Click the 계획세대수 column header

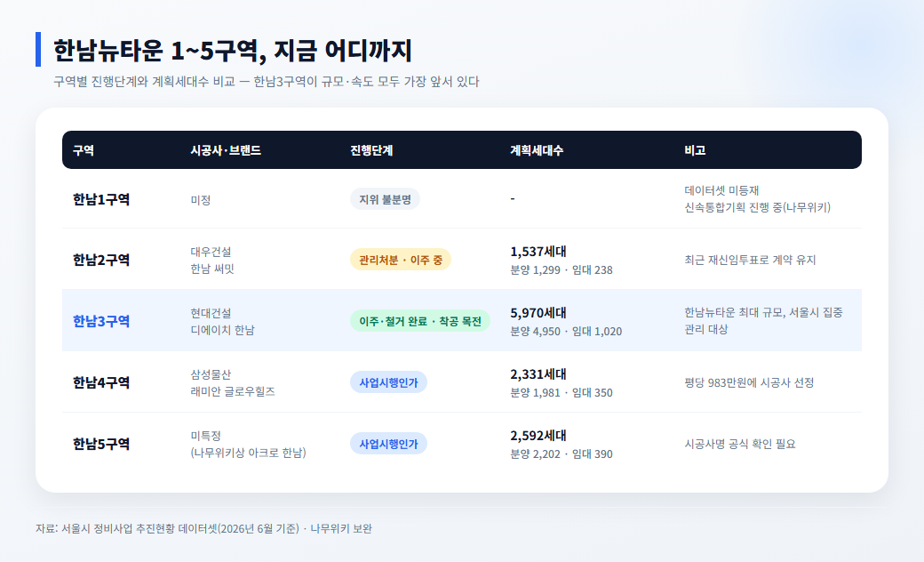(537, 150)
